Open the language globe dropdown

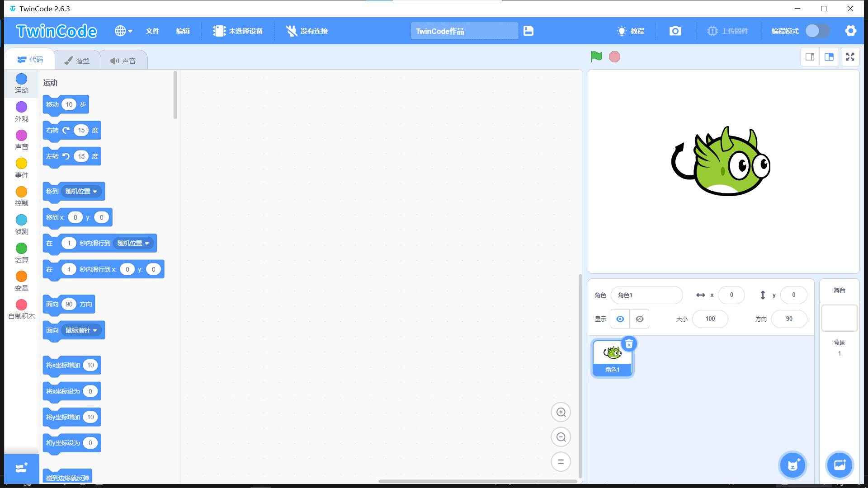tap(123, 31)
